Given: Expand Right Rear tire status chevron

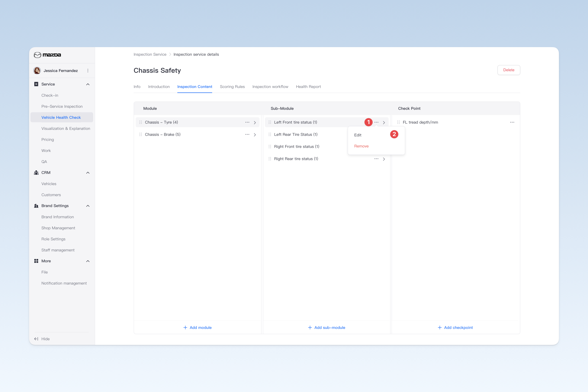Looking at the screenshot, I should pos(384,159).
